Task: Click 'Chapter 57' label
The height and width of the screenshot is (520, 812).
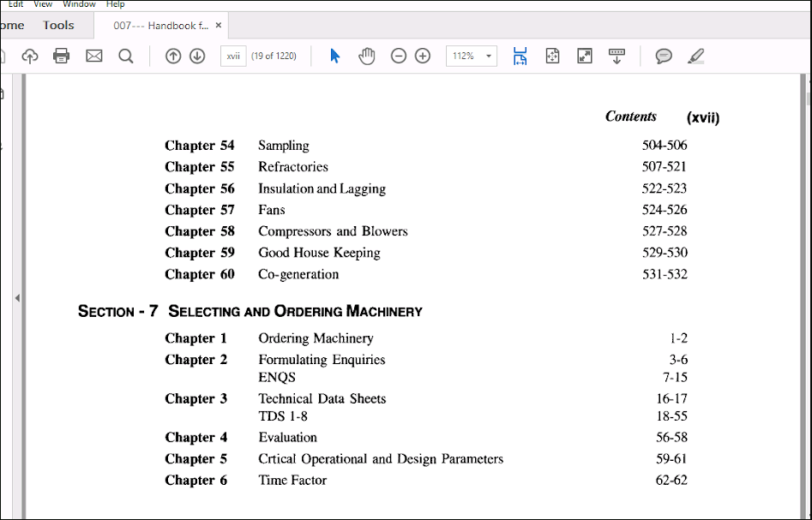Action: click(x=200, y=210)
